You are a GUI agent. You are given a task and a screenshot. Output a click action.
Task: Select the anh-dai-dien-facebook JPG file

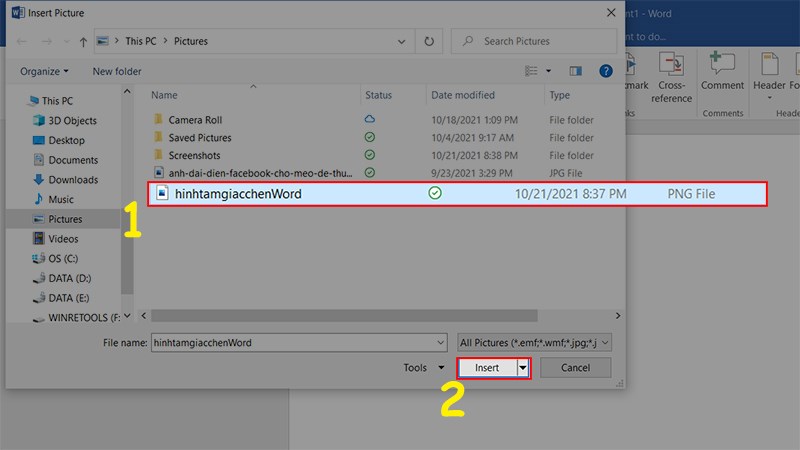[x=260, y=173]
